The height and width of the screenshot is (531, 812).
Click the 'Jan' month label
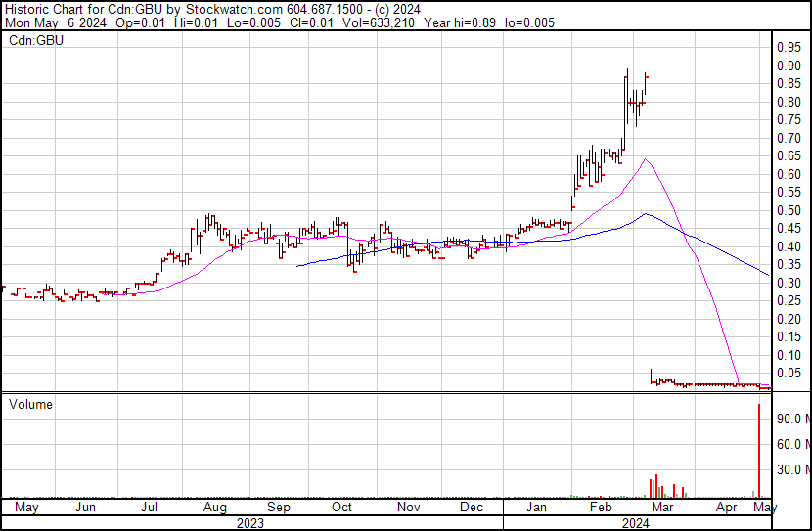(536, 508)
